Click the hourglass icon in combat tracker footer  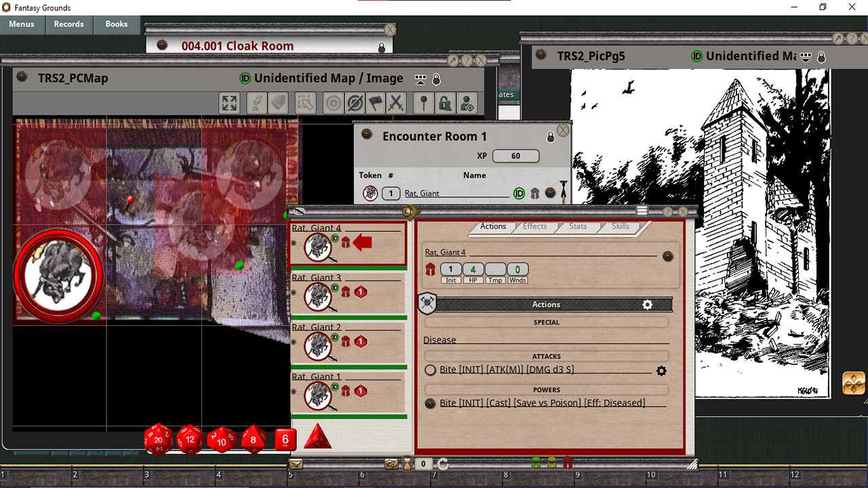(407, 464)
